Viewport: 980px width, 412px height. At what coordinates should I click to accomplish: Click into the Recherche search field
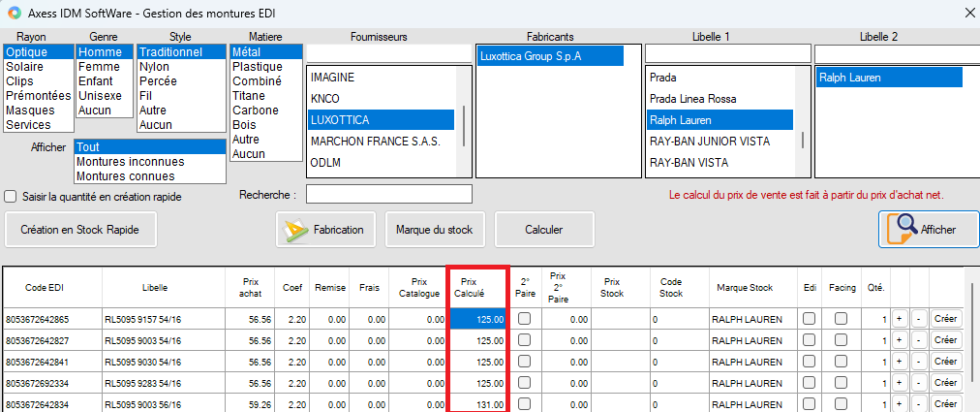[x=388, y=195]
